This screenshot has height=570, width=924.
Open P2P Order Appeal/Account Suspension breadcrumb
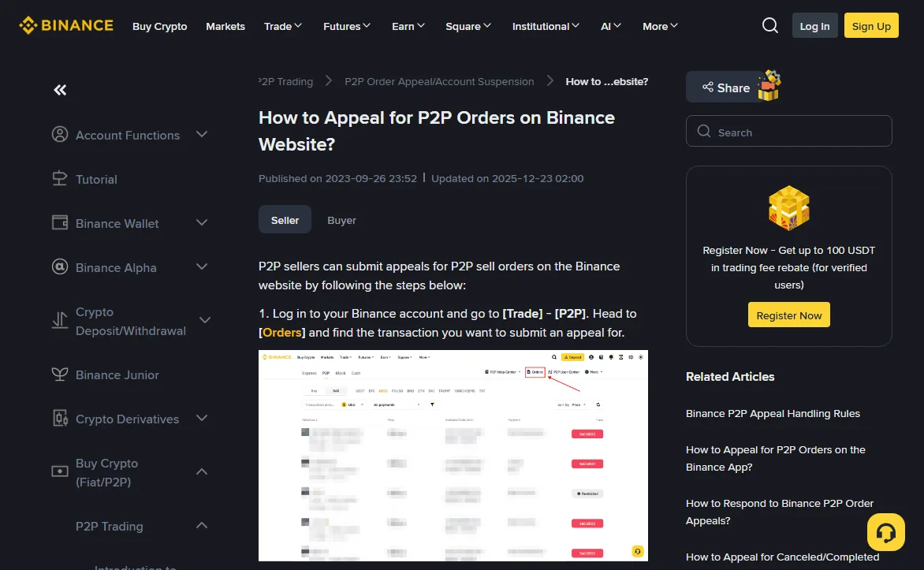439,81
